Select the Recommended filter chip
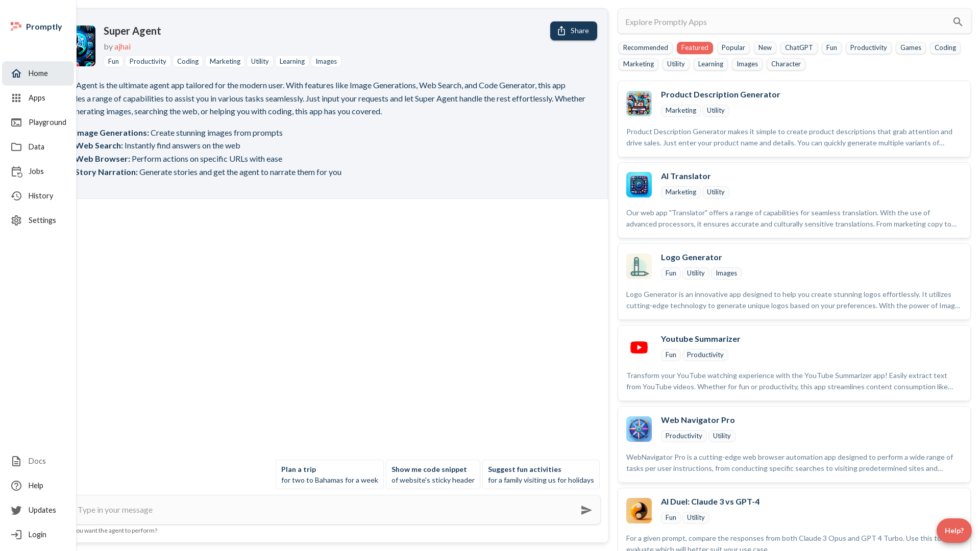980x551 pixels. pos(645,48)
